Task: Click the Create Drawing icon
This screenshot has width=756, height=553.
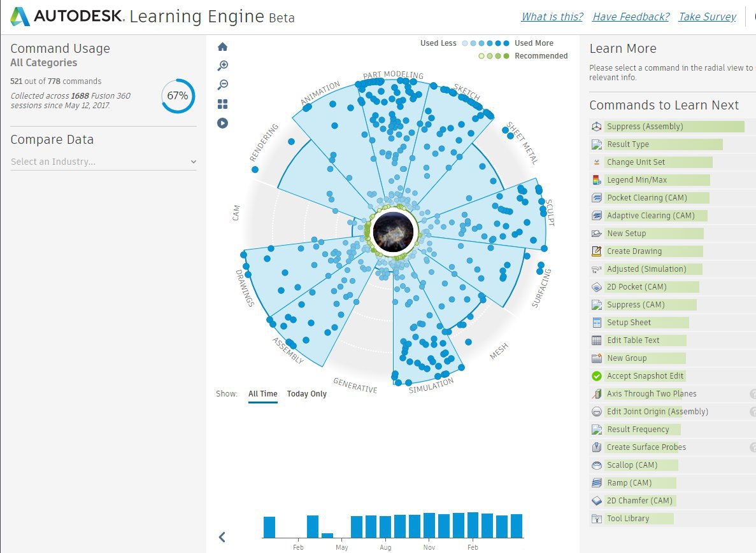Action: (596, 251)
